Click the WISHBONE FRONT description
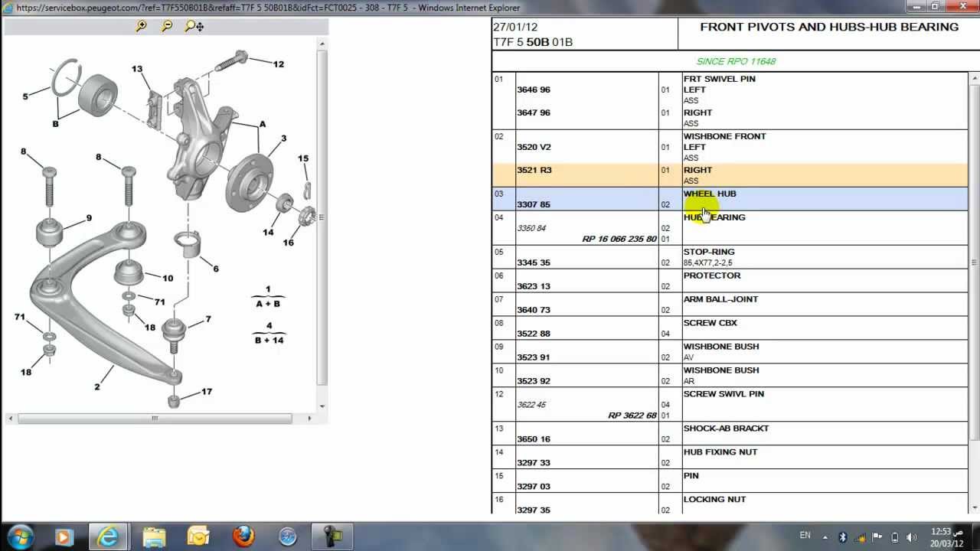Screen dimensions: 980x551 pos(724,136)
